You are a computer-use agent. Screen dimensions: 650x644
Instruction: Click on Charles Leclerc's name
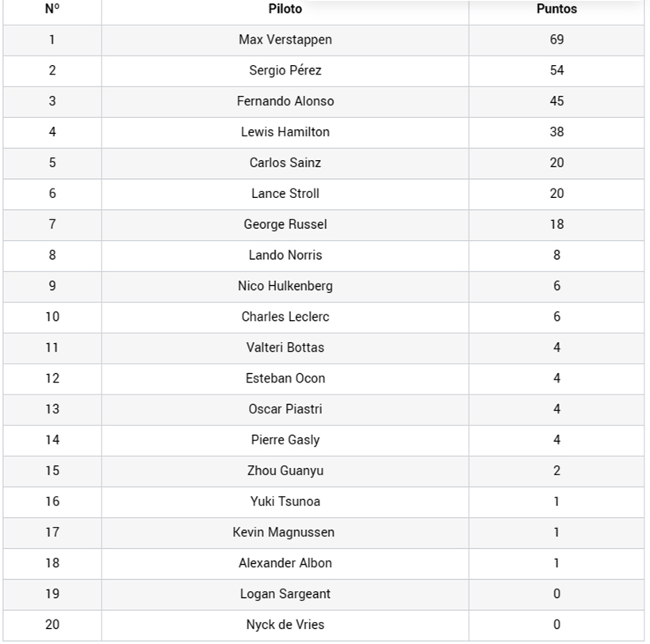[285, 317]
